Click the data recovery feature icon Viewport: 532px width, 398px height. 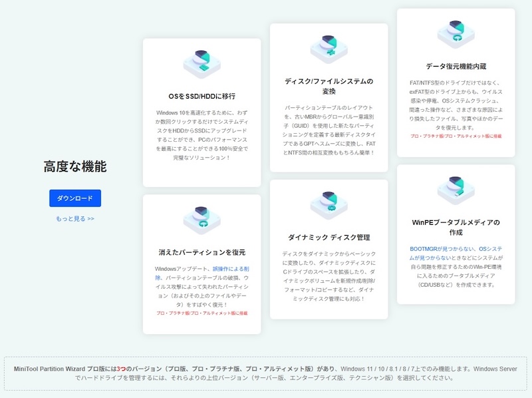[x=456, y=35]
